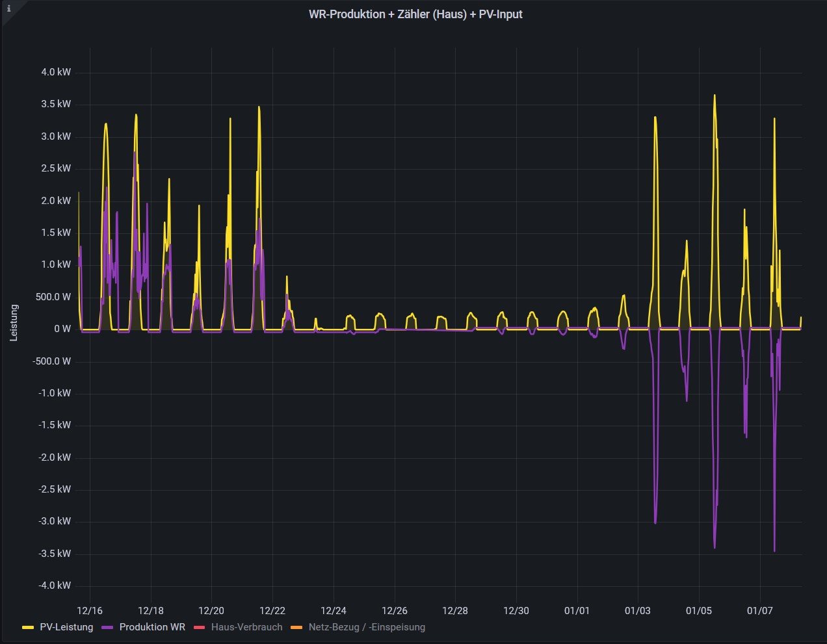Open the WR-Produktion panel title menu

pyautogui.click(x=415, y=14)
